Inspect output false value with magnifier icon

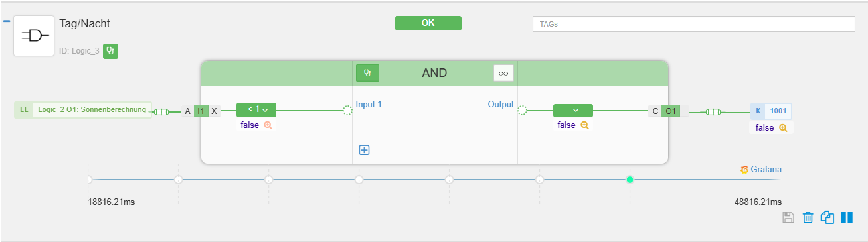(584, 125)
